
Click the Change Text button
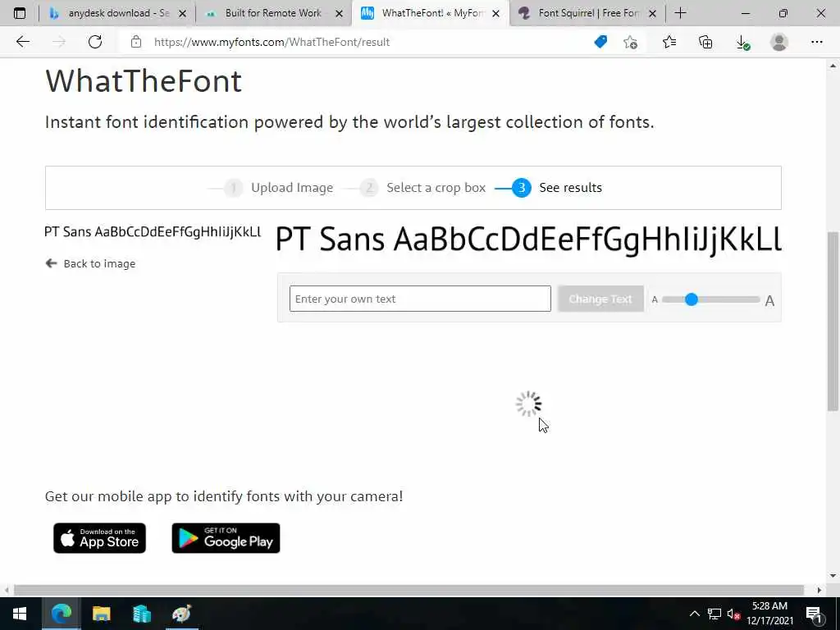coord(600,299)
